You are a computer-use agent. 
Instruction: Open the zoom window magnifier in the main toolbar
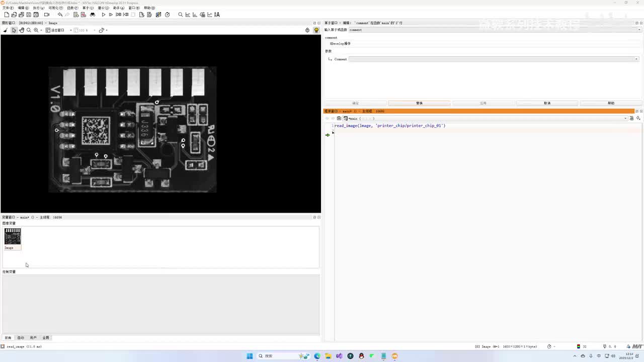[181, 15]
